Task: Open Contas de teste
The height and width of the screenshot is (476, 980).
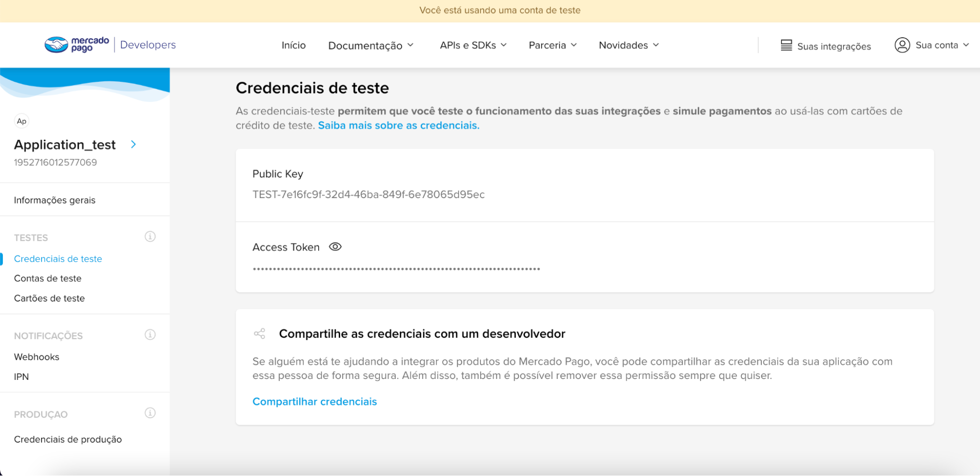Action: [48, 278]
